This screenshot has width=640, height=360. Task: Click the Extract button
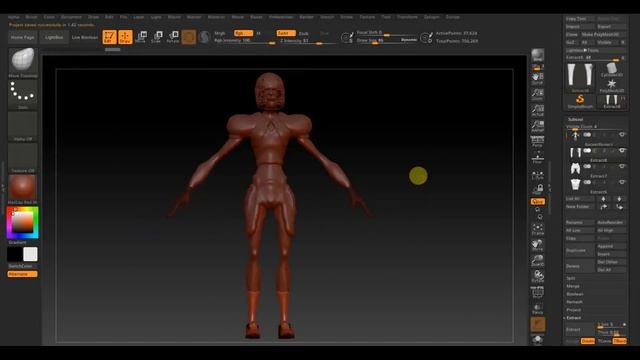[x=580, y=329]
